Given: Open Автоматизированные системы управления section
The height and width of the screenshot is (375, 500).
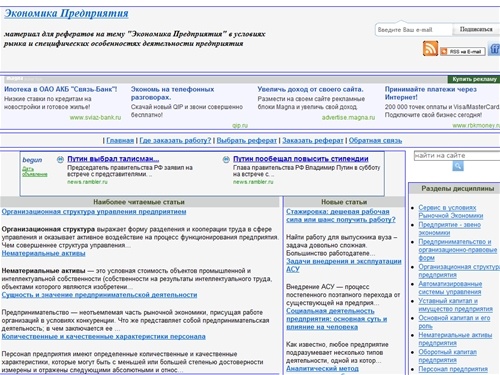Looking at the screenshot, I should (x=450, y=288).
